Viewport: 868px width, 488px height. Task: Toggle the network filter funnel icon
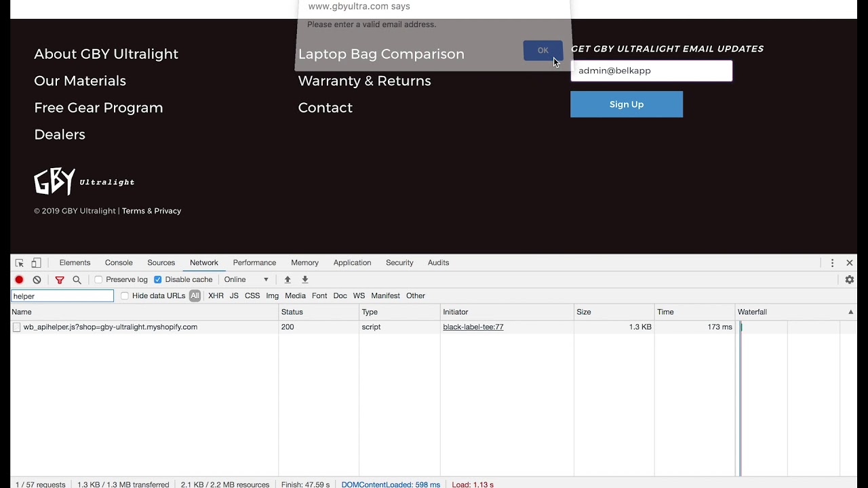click(60, 279)
